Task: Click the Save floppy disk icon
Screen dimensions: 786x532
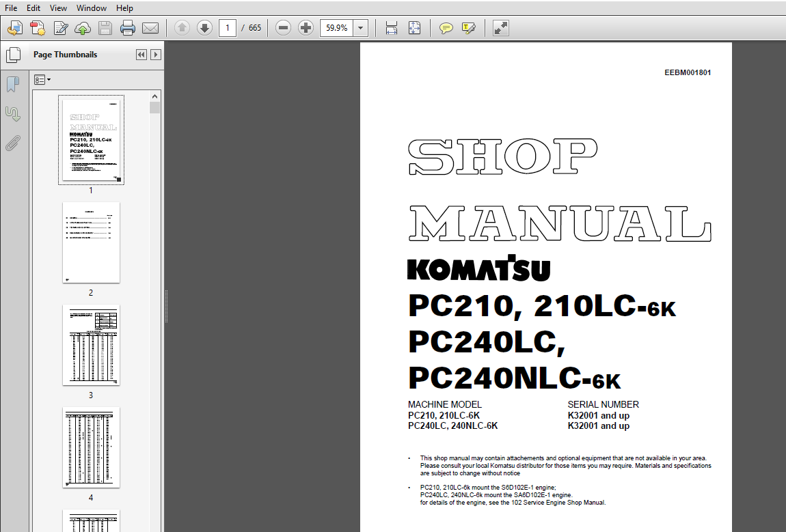Action: coord(105,28)
